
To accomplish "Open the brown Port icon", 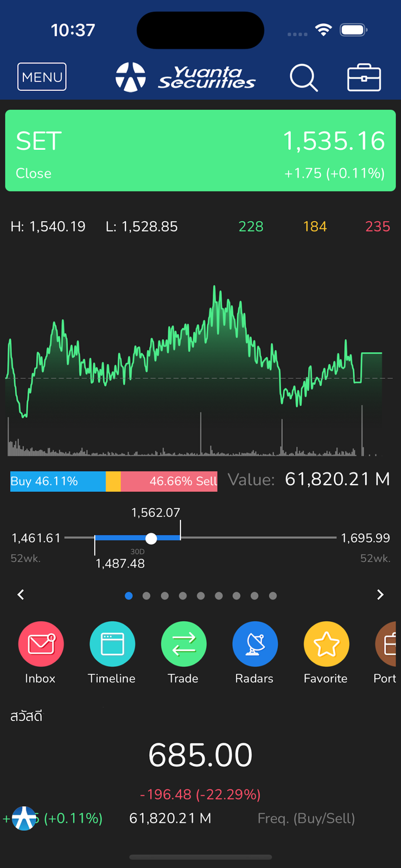I will pos(389,644).
